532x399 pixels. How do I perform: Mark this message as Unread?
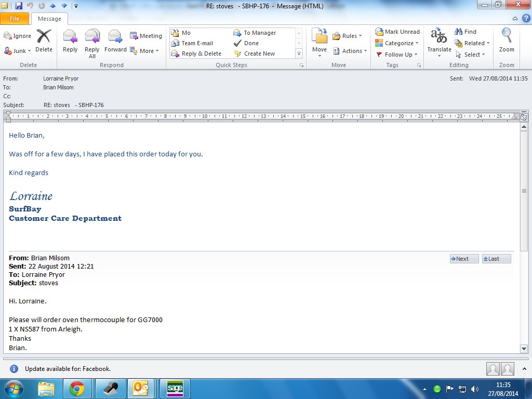pos(397,32)
